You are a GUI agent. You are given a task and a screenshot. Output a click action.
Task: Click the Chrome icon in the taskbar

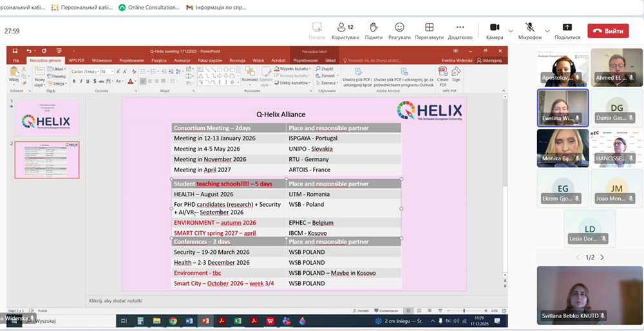173,320
